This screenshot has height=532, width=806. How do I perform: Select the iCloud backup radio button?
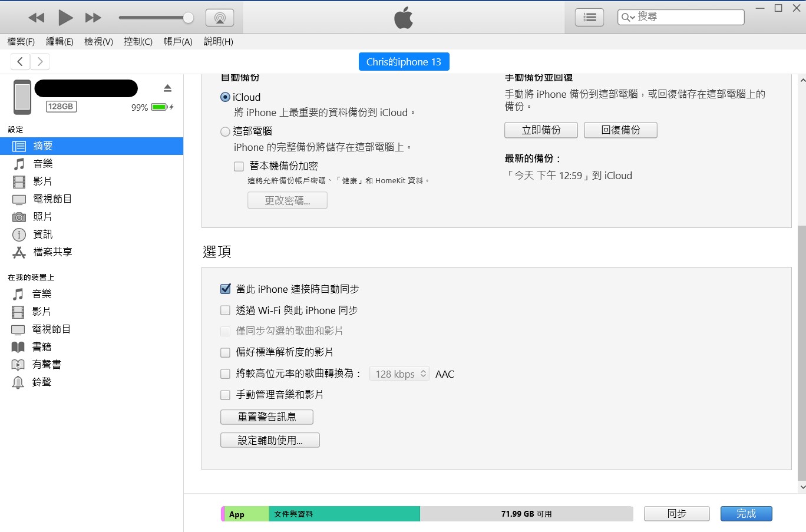click(x=225, y=97)
